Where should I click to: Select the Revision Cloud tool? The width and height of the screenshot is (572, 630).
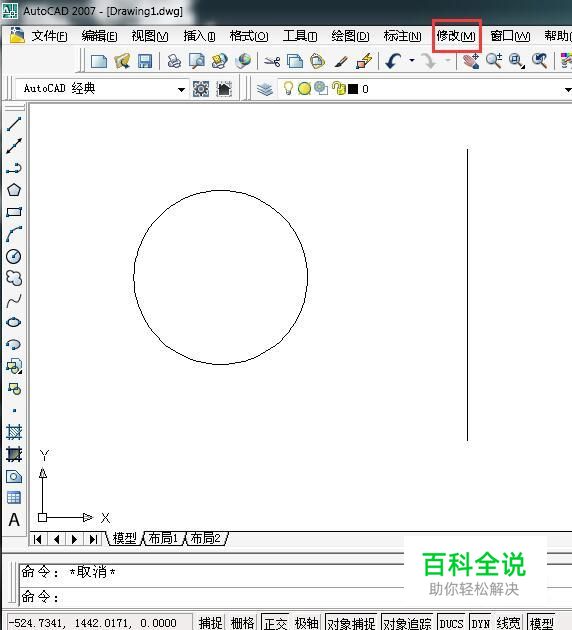(x=14, y=278)
